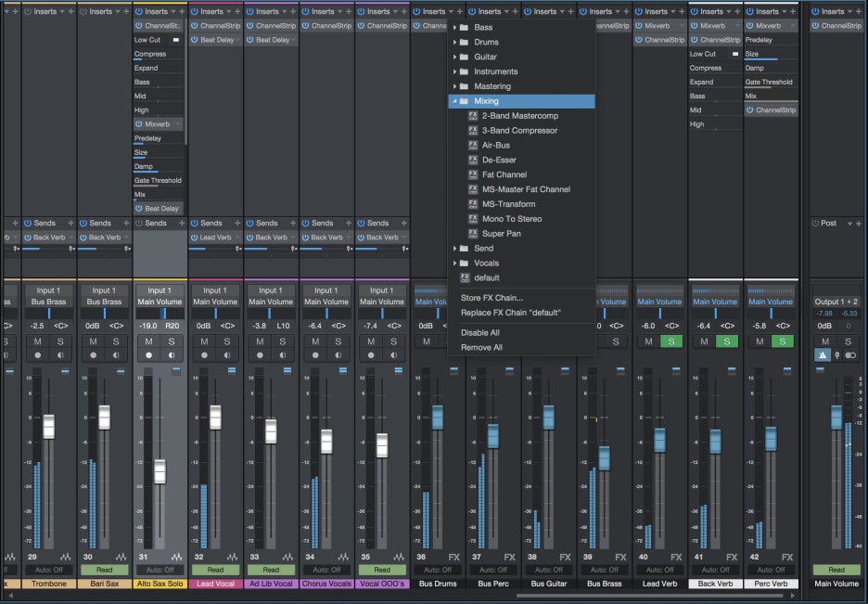The image size is (868, 604).
Task: Enable input monitoring on Bari Sax channel
Action: (x=116, y=355)
